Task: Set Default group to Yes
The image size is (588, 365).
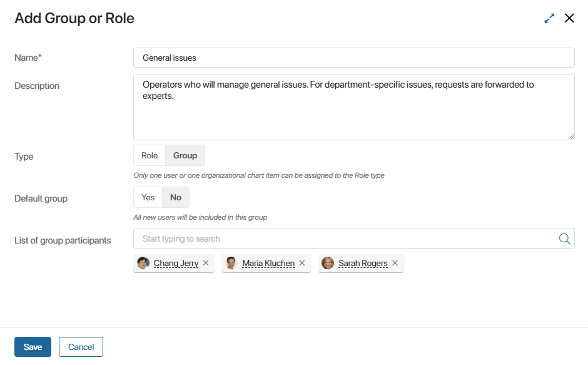Action: pos(148,197)
